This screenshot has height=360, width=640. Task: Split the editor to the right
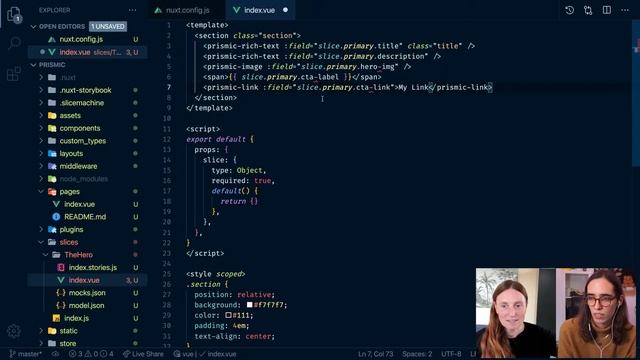point(607,10)
